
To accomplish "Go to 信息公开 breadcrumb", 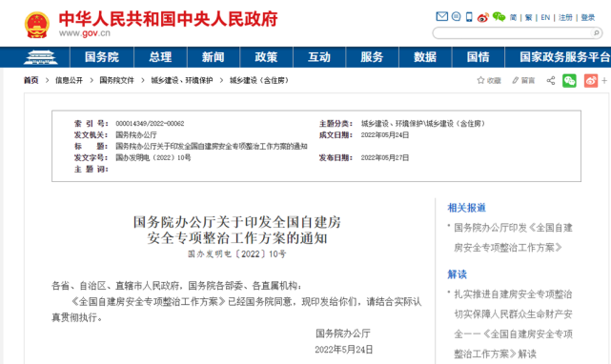I will tap(69, 80).
